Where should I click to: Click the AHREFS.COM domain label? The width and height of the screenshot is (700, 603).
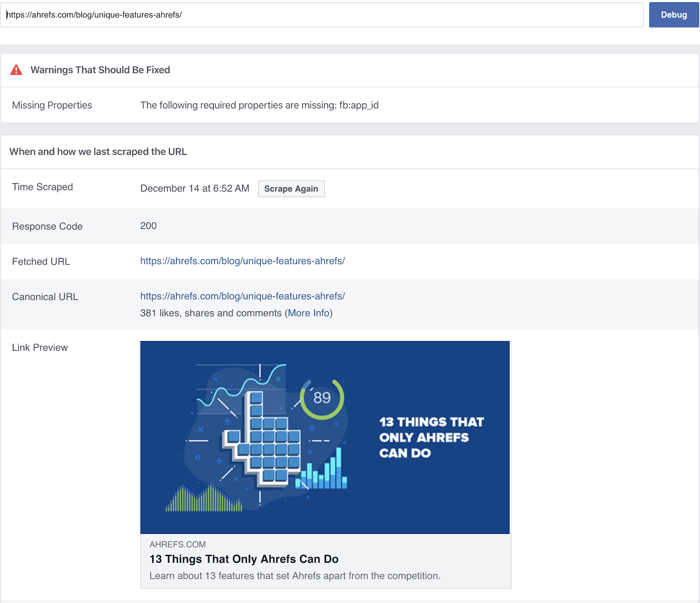click(x=177, y=544)
